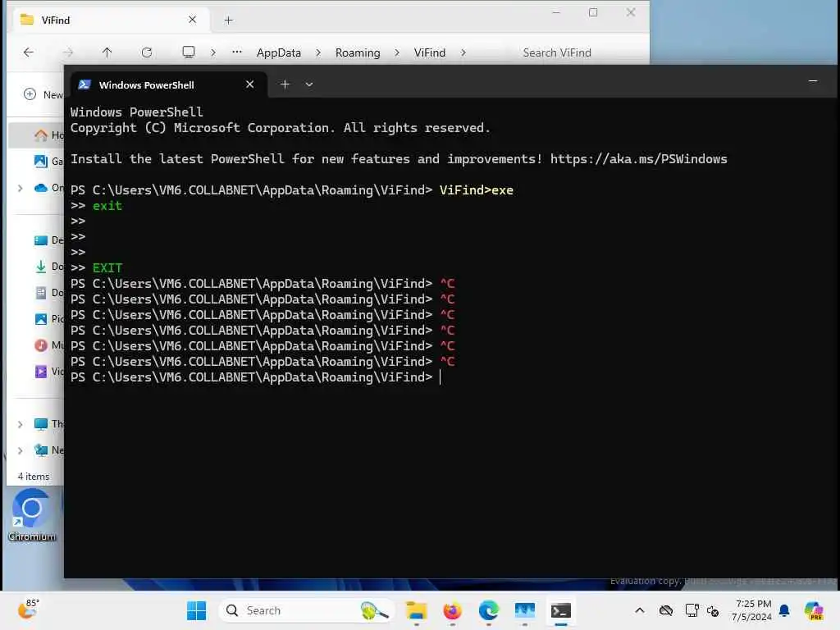The image size is (840, 630).
Task: Expand chevron after the PC icon
Action: (213, 52)
